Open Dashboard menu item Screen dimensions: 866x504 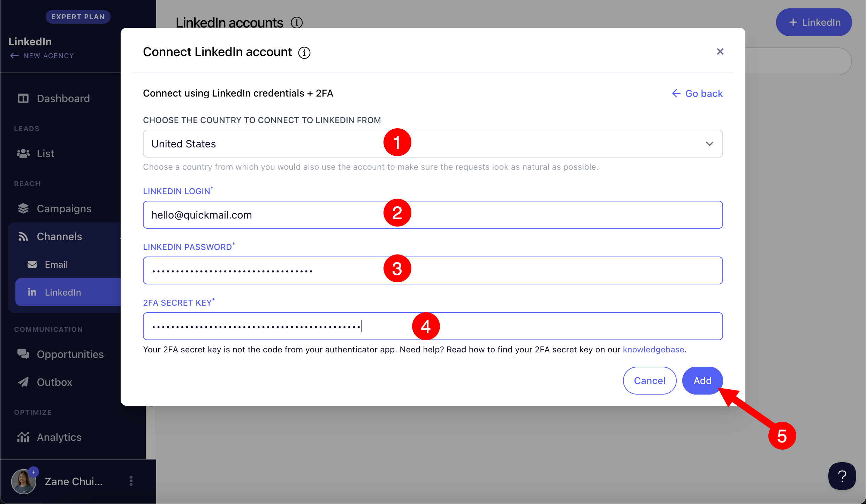tap(63, 98)
